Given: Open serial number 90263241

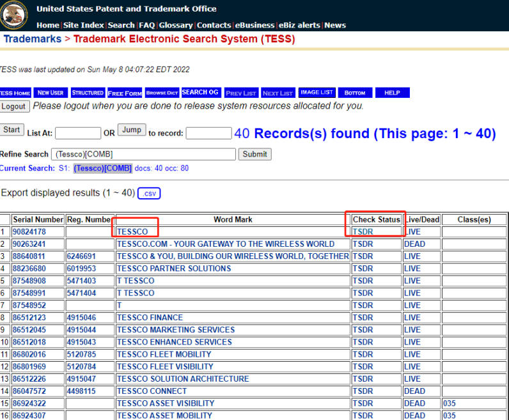Looking at the screenshot, I should tap(29, 244).
